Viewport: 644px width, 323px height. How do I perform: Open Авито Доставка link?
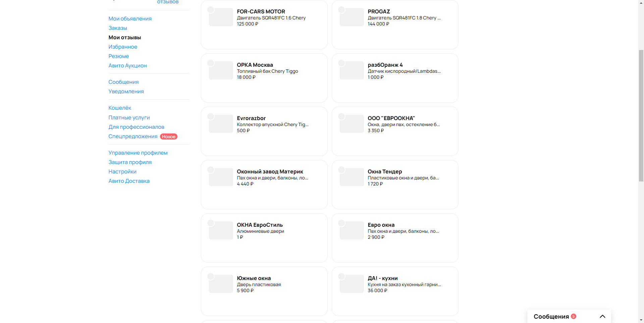[129, 181]
